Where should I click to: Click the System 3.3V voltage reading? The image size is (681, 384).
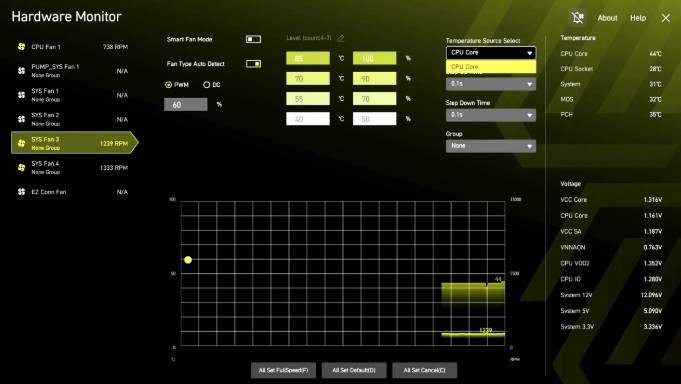tap(653, 326)
